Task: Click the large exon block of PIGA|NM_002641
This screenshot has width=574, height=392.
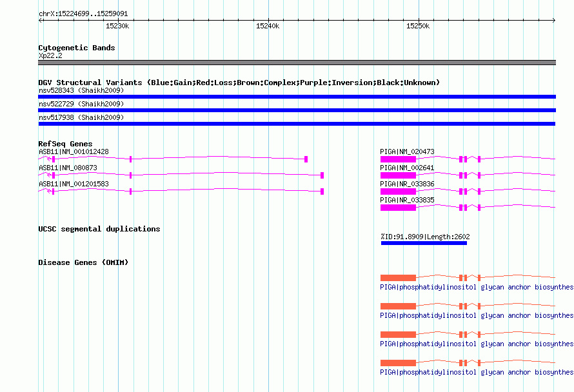Action: click(x=399, y=175)
